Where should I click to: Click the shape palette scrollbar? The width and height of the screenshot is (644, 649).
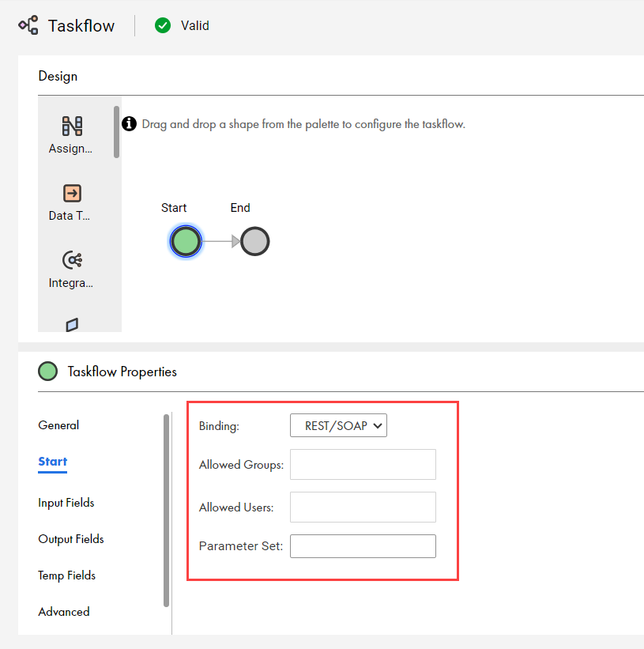tap(117, 132)
